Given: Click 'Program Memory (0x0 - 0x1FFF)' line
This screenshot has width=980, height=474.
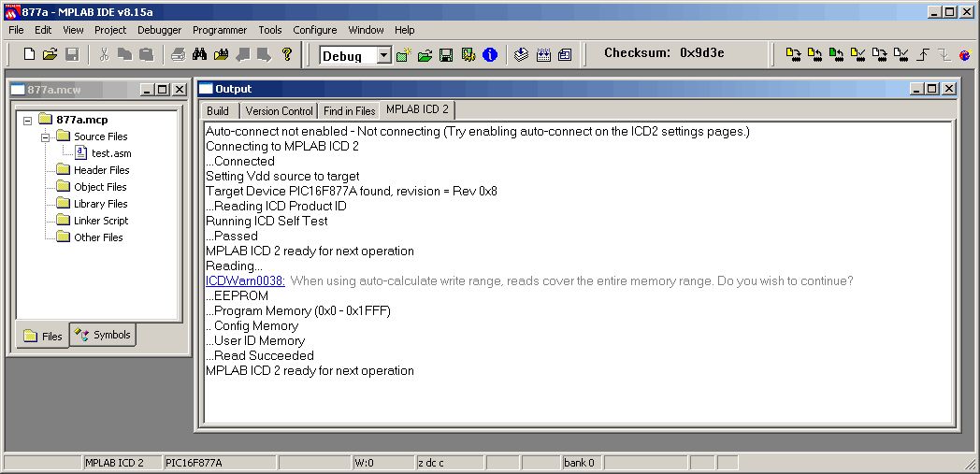Looking at the screenshot, I should click(298, 311).
